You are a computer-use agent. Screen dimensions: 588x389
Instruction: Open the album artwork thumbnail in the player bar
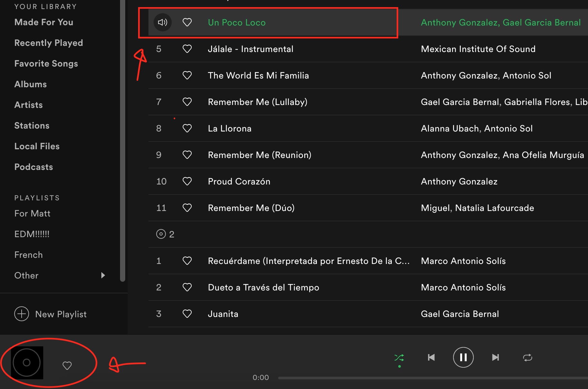tap(26, 362)
